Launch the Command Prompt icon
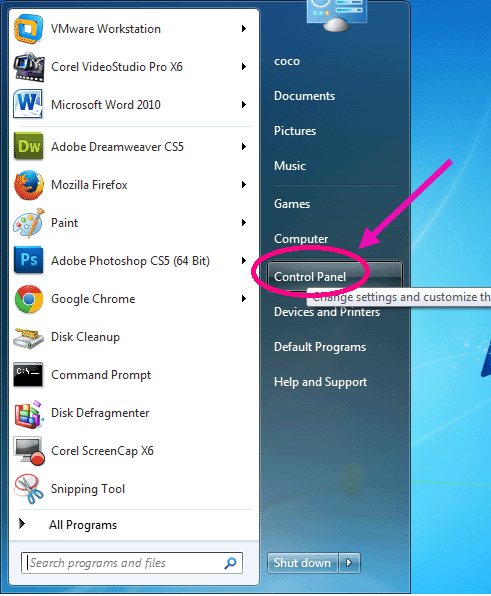This screenshot has width=491, height=596. point(28,374)
